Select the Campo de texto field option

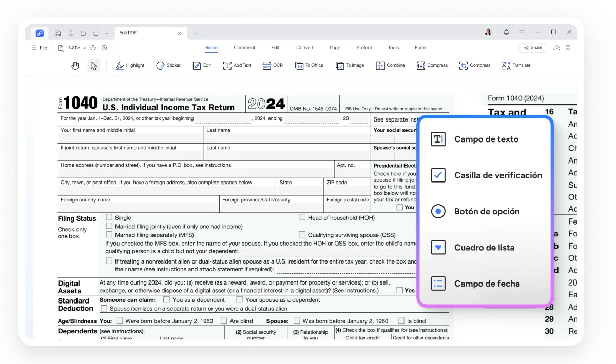[486, 139]
